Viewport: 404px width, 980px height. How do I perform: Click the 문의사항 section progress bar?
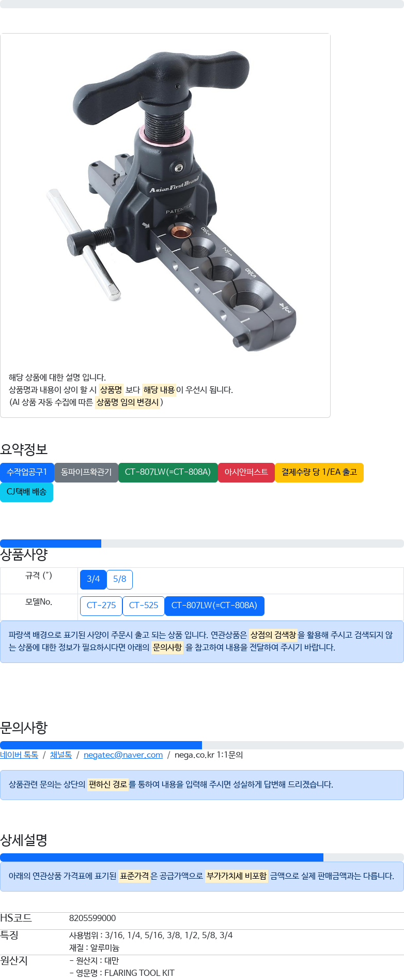(201, 745)
